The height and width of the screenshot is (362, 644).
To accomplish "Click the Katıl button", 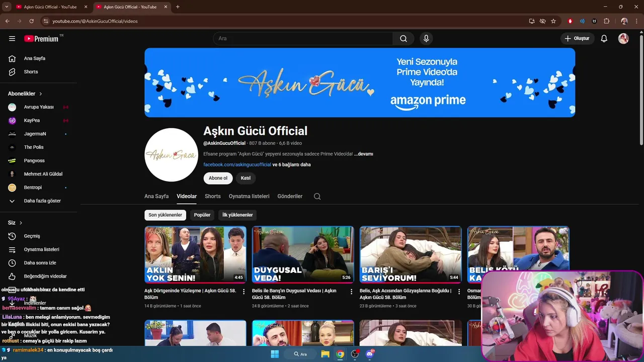I will tap(246, 178).
